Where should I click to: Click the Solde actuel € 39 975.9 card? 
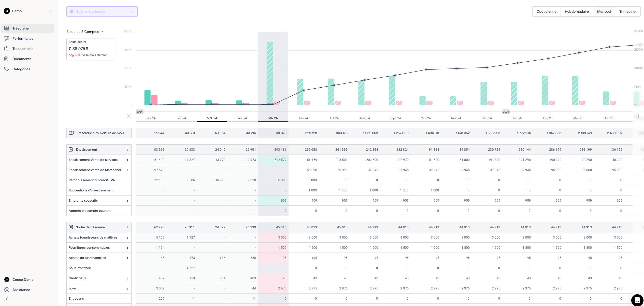click(91, 49)
